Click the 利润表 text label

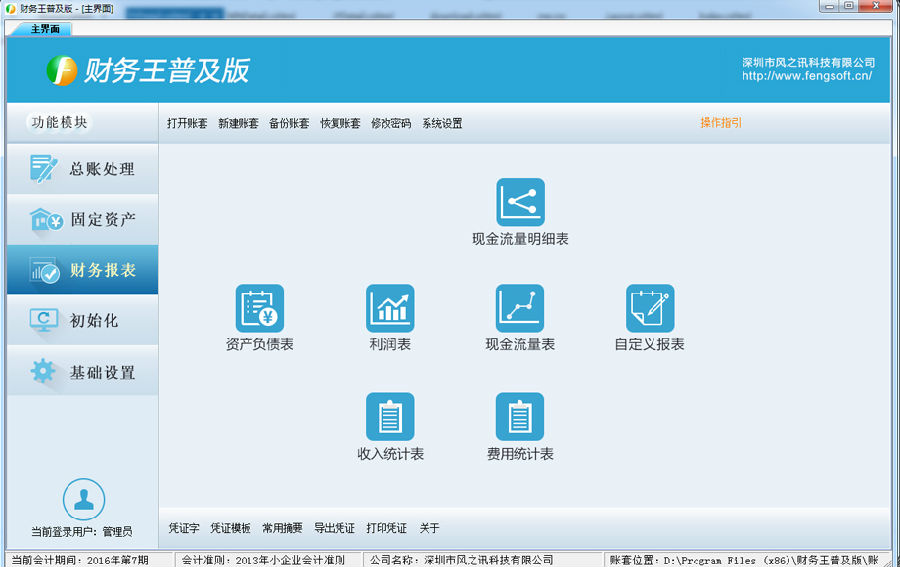pyautogui.click(x=390, y=344)
